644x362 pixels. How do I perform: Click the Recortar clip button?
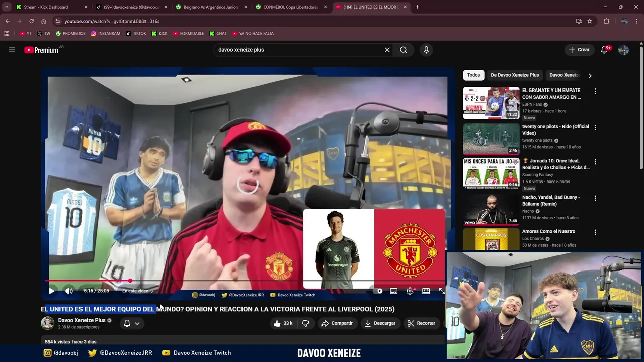(421, 323)
